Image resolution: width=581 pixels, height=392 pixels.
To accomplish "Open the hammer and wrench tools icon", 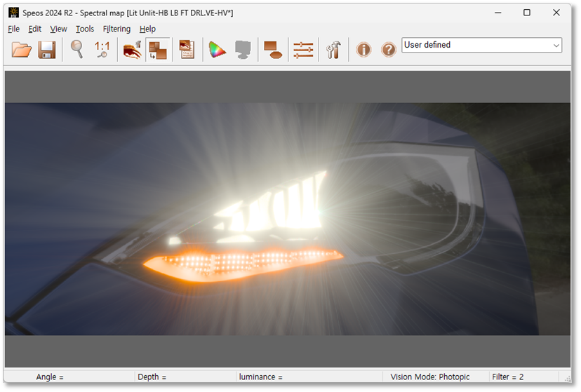I will click(x=333, y=49).
